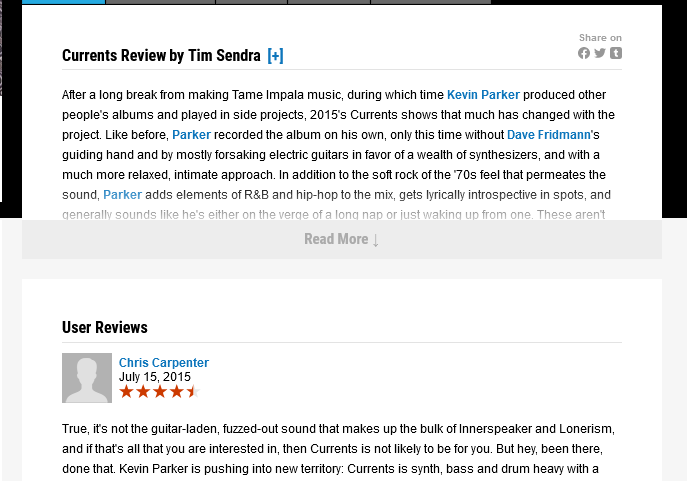Share the review on Tumblr
This screenshot has width=687, height=481.
[616, 53]
